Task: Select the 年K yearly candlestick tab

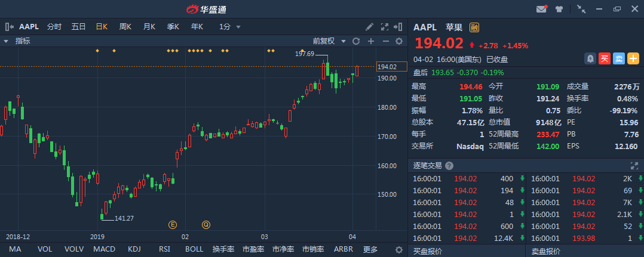Action: click(197, 27)
